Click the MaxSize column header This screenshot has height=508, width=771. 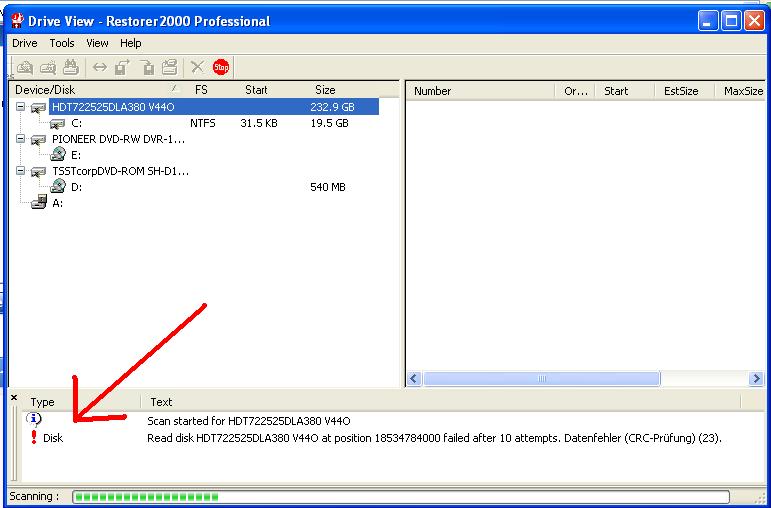click(743, 91)
